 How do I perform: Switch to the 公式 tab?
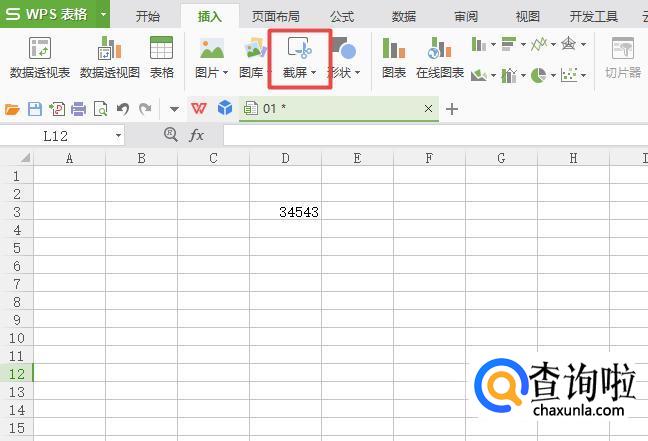tap(342, 17)
